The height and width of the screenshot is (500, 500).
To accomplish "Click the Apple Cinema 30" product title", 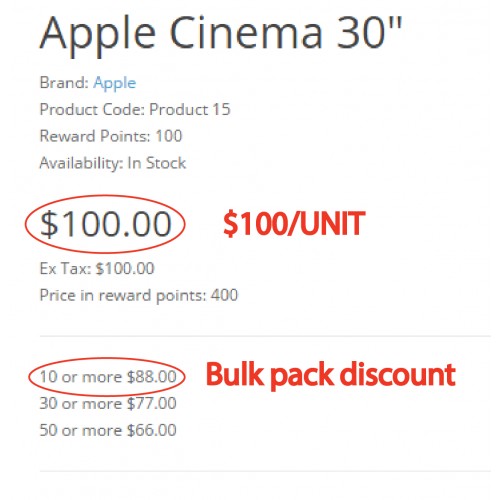I will pos(221,35).
